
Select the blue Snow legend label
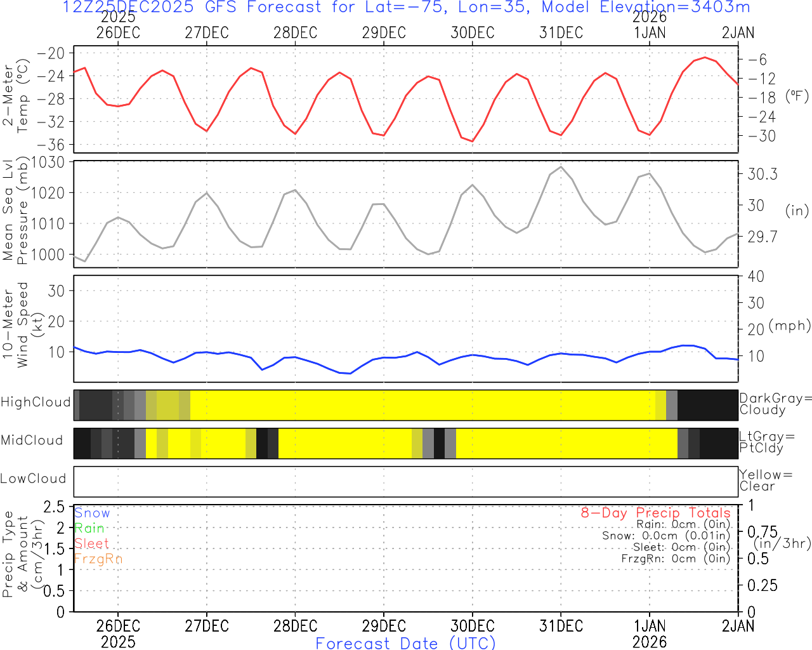click(92, 513)
